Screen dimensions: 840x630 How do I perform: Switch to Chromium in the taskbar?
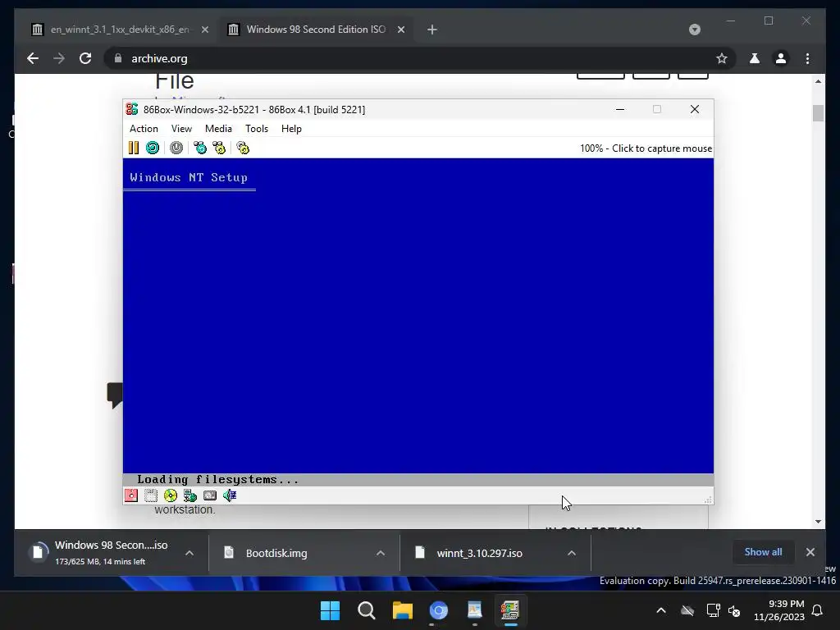(438, 610)
